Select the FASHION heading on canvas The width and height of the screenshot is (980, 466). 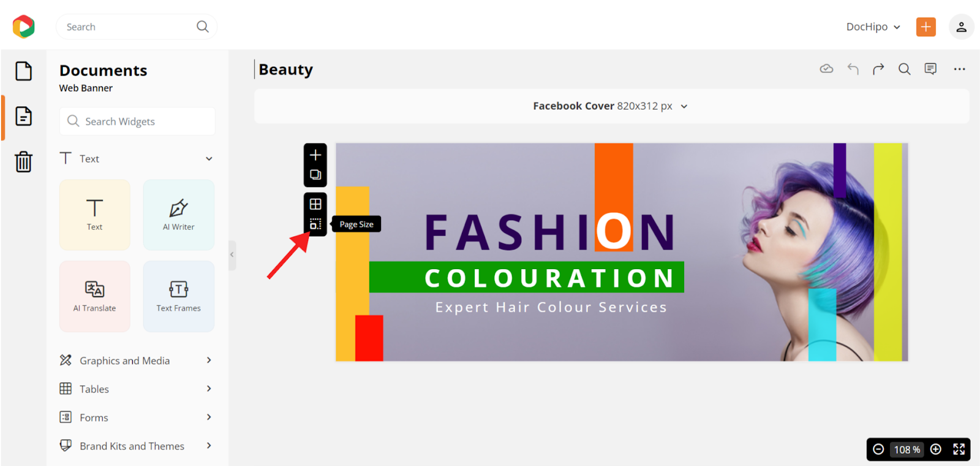pos(550,232)
